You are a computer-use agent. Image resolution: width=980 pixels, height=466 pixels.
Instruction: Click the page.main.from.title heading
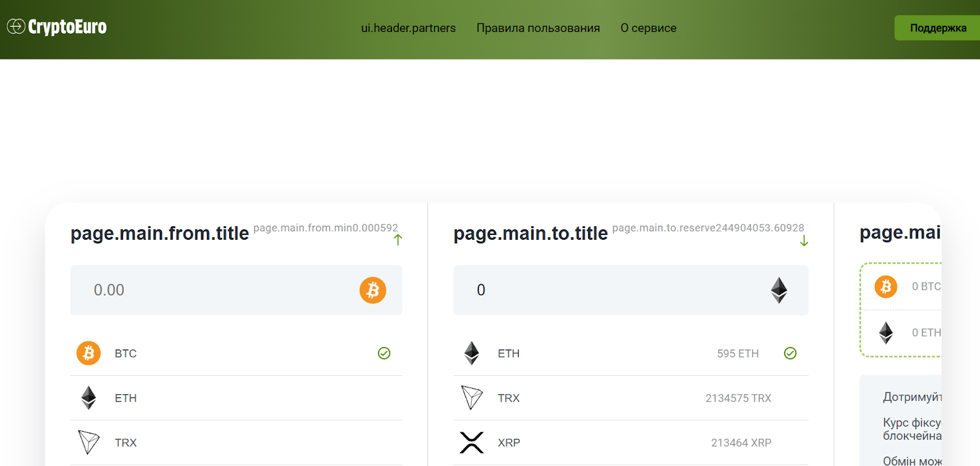(160, 234)
